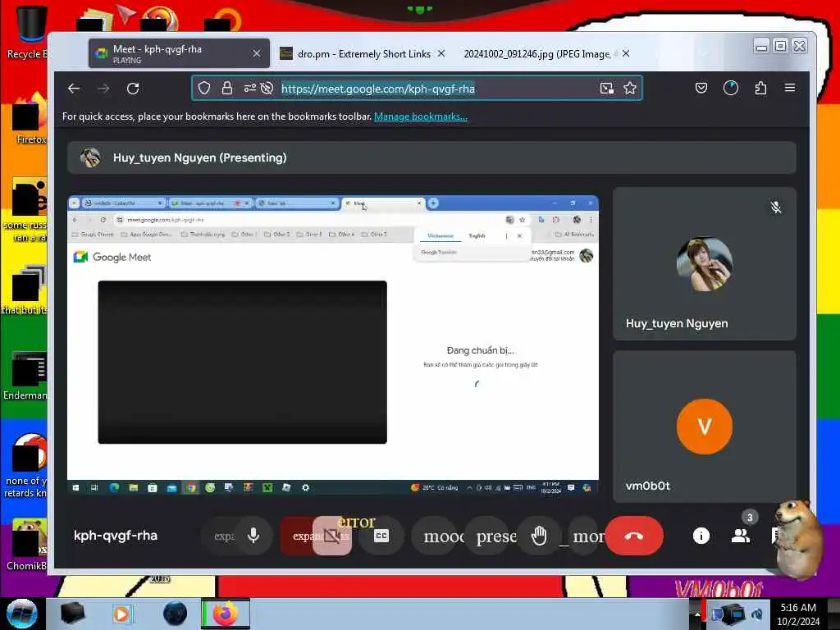Leave the call with the red hang-up button
This screenshot has height=630, width=840.
[x=634, y=536]
